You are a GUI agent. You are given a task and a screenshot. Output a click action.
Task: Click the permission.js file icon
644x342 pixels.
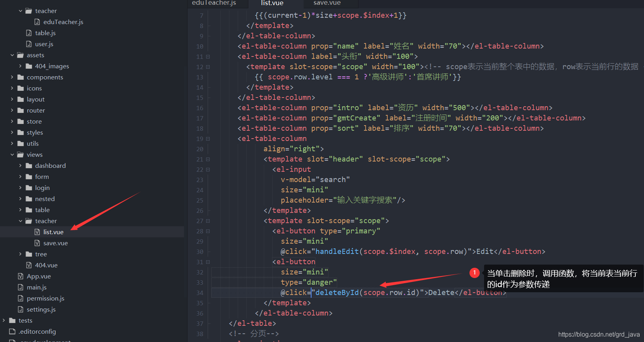pyautogui.click(x=21, y=299)
